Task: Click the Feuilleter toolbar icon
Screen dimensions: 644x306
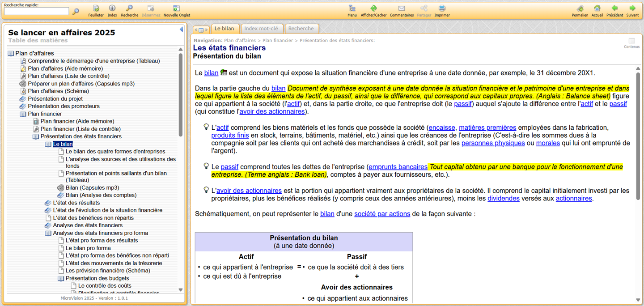Action: 96,8
